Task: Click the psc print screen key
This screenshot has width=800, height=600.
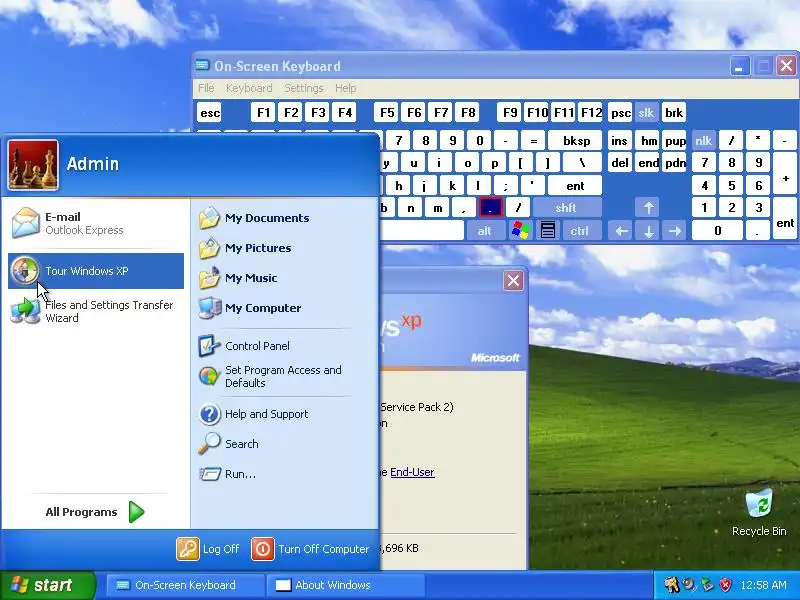Action: coord(620,113)
